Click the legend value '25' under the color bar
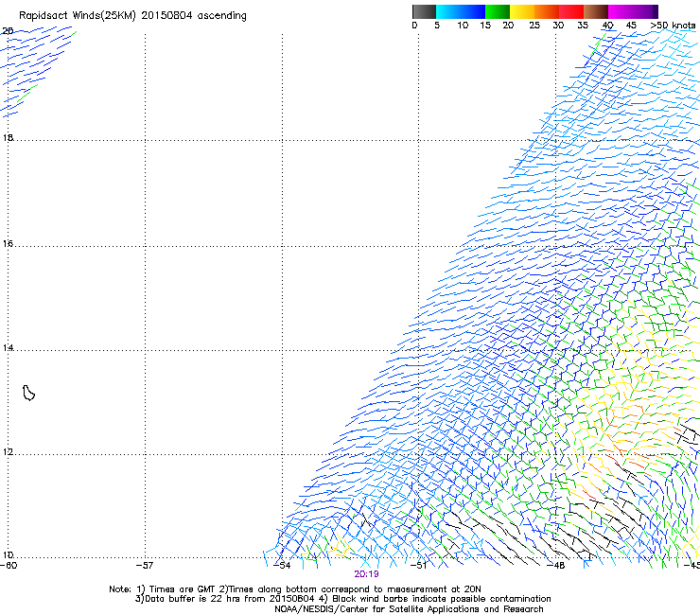Image resolution: width=700 pixels, height=615 pixels. 534,26
